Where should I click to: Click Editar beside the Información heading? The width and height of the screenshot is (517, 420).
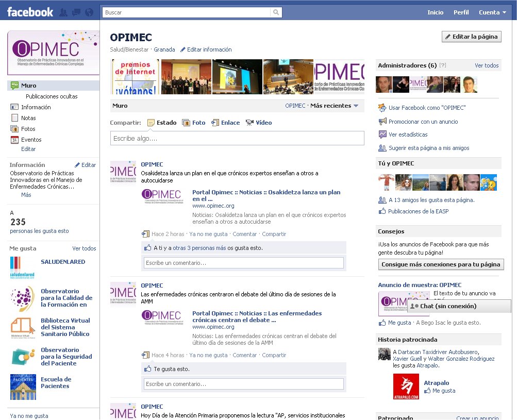(x=86, y=165)
